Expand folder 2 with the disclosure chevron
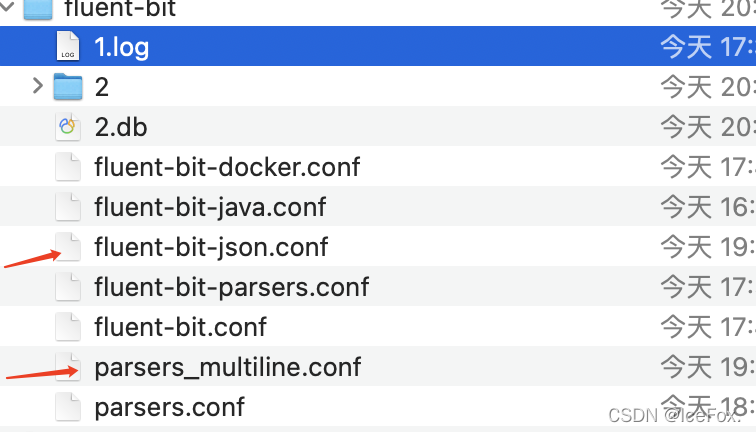The height and width of the screenshot is (432, 756). 38,87
